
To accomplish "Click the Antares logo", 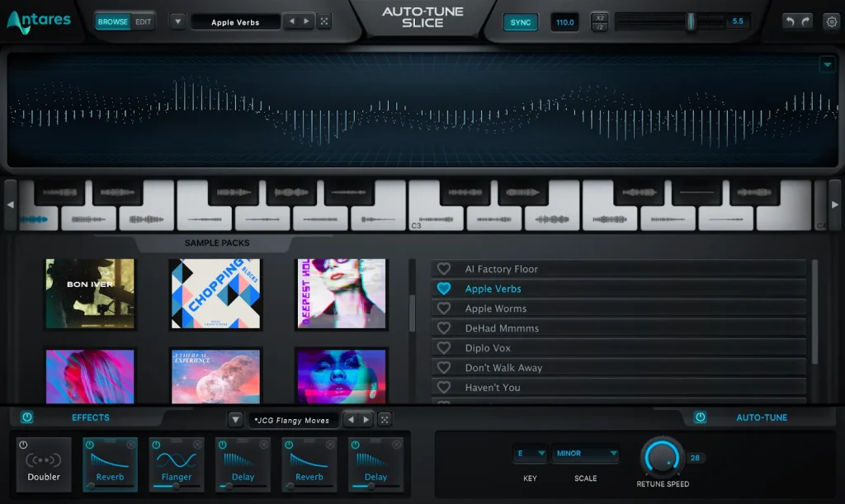I will click(39, 20).
